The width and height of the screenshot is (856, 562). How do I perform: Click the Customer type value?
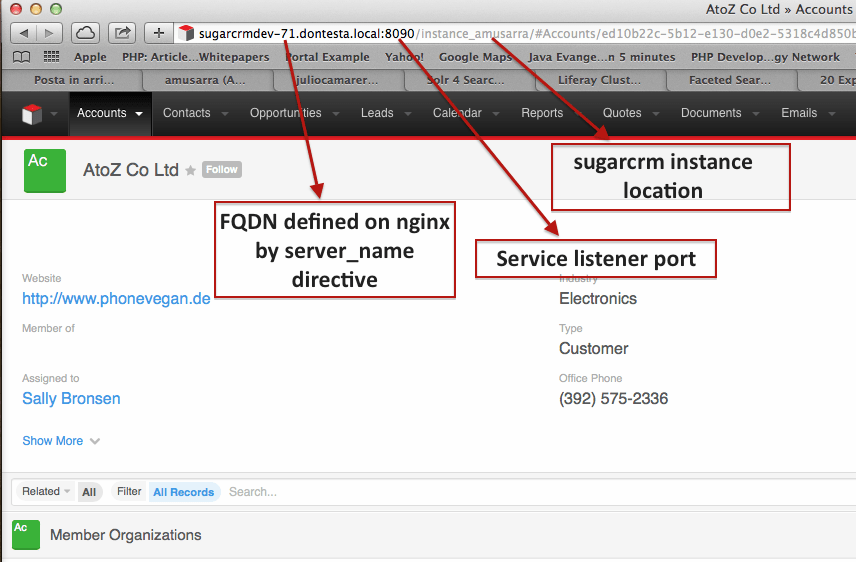593,348
